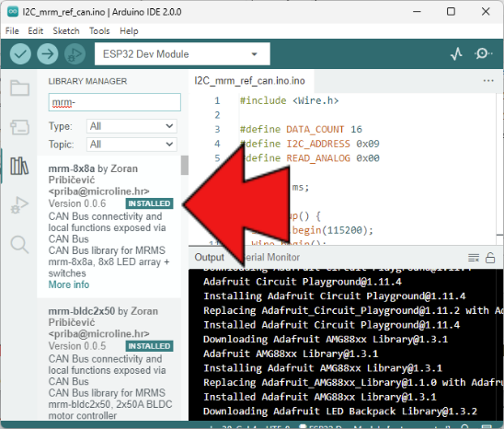The width and height of the screenshot is (504, 429).
Task: Click output line Downloading Adafruit LED Backpack Library@1.3.2
Action: point(340,412)
